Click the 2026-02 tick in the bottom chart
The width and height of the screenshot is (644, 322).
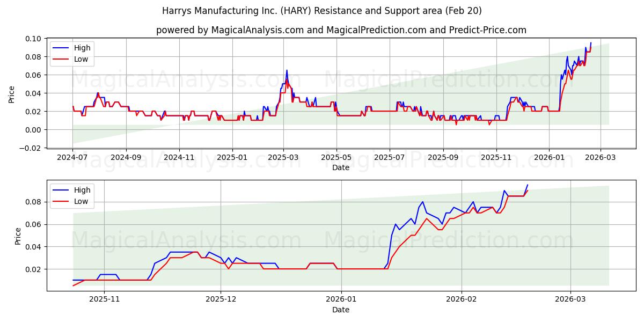(x=462, y=299)
